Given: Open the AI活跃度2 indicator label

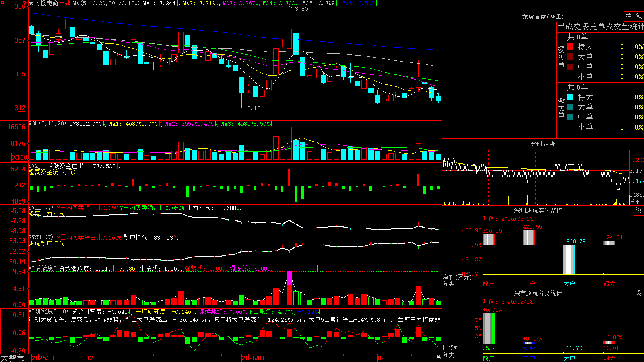Looking at the screenshot, I should (x=42, y=269).
